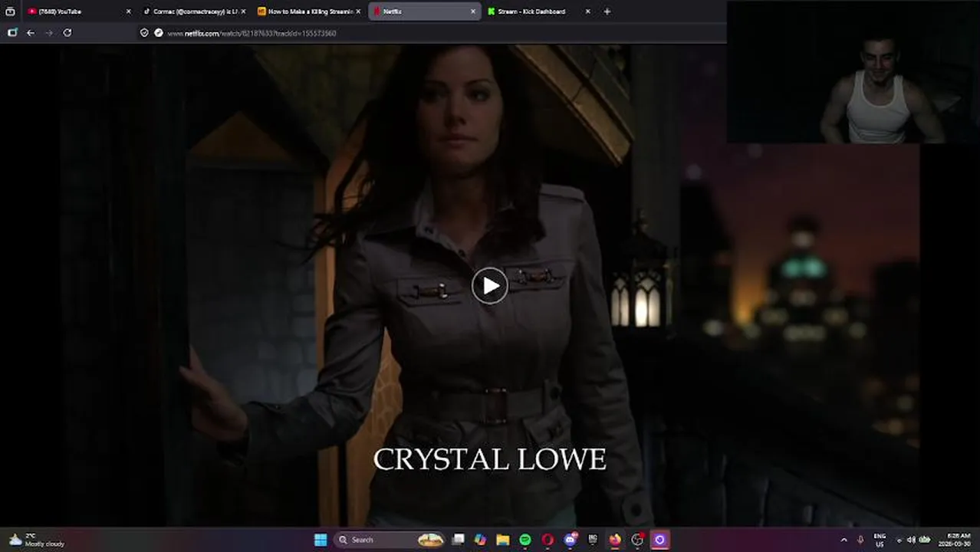Open the Windows Start menu
Viewport: 980px width, 552px height.
321,540
